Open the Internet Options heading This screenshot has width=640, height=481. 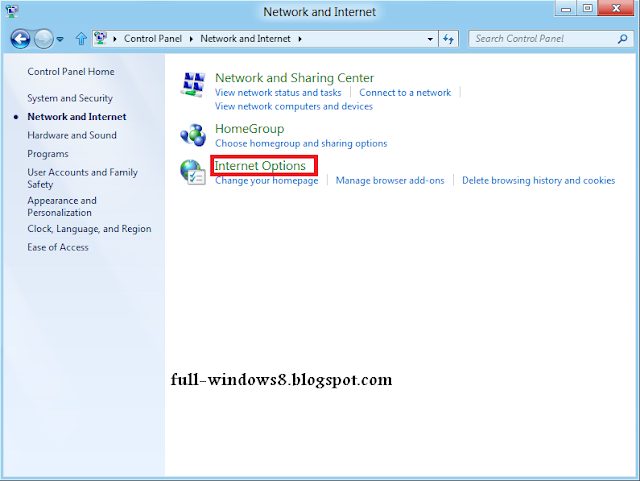coord(260,166)
